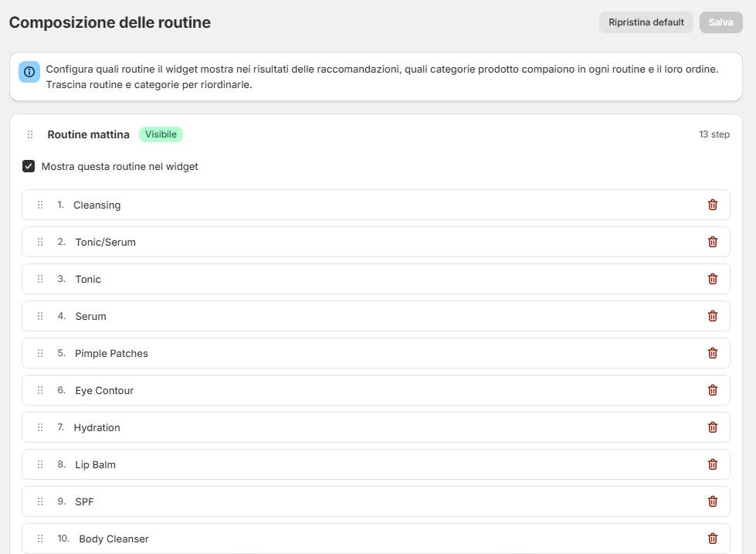The width and height of the screenshot is (756, 554).
Task: Delete the Lip Balm step
Action: [x=713, y=464]
